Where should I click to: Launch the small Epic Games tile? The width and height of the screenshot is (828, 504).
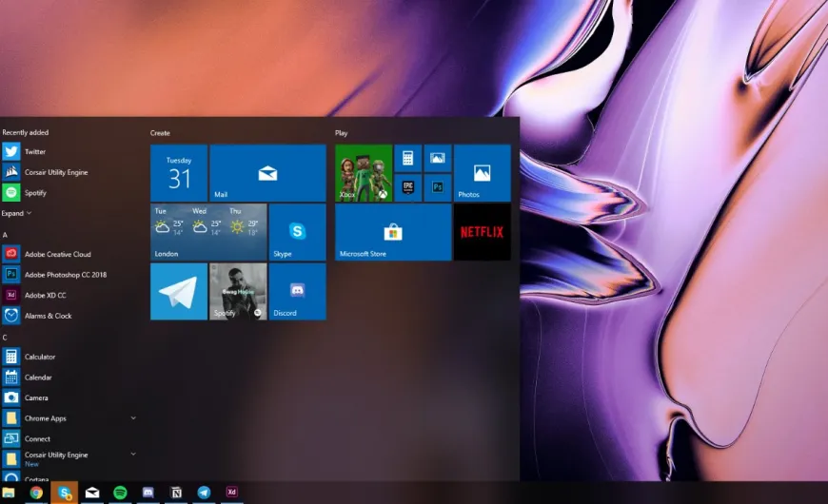(407, 188)
